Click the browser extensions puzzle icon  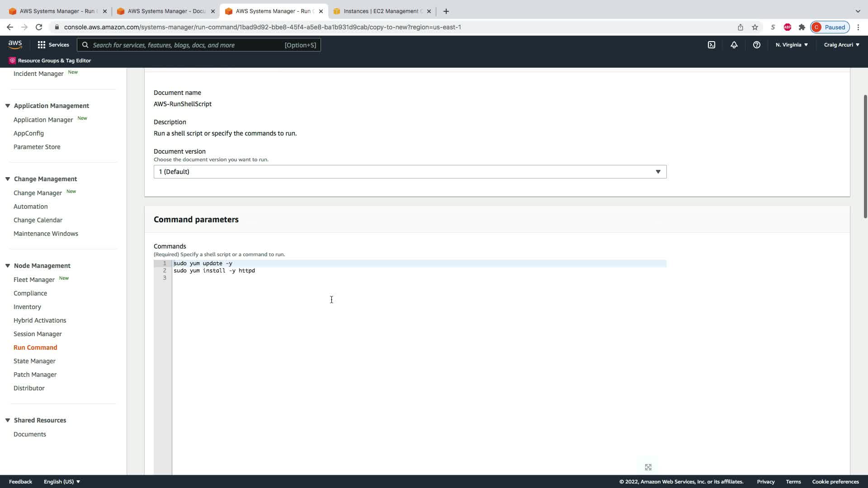pos(802,27)
